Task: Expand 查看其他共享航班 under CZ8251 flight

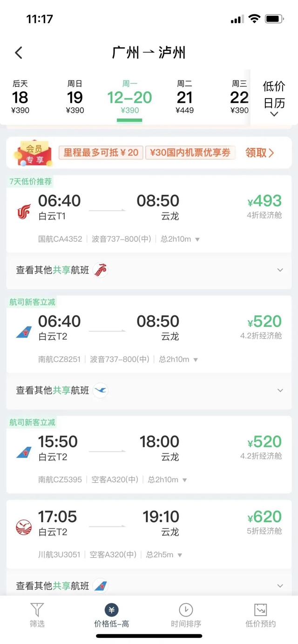Action: [280, 390]
